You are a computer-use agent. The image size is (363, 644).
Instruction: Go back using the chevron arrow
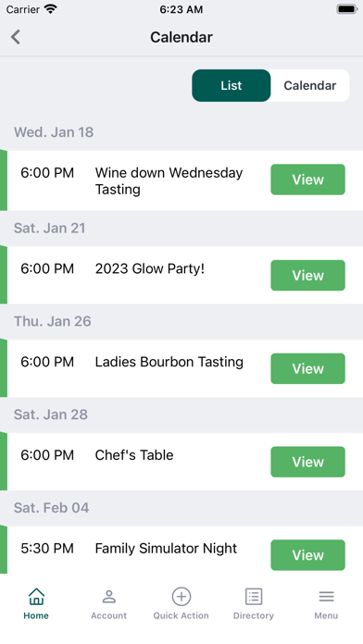click(15, 37)
